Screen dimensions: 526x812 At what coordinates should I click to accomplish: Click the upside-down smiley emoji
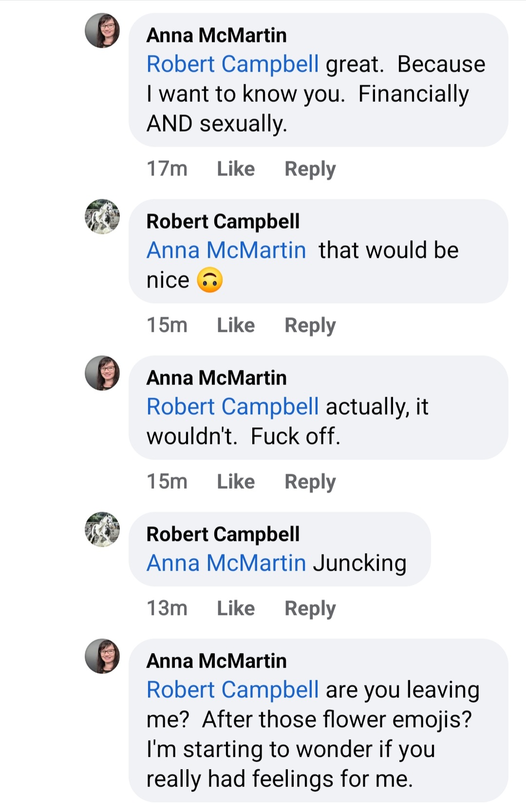210,280
